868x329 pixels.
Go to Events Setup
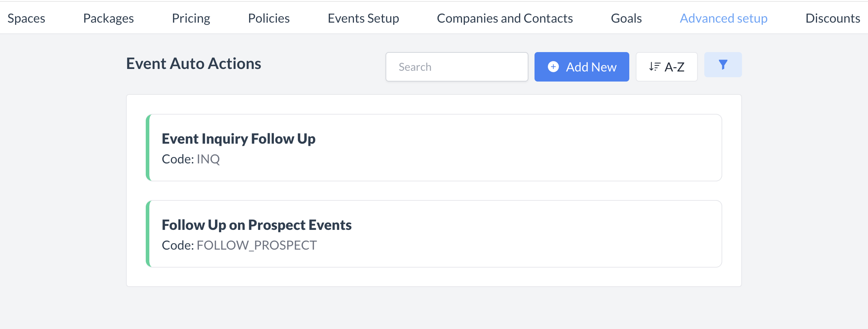pyautogui.click(x=363, y=18)
